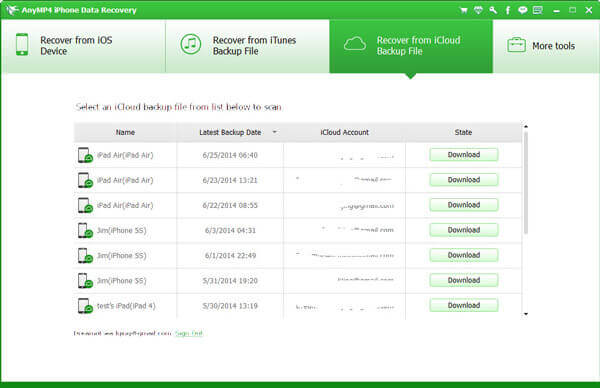The image size is (600, 388).
Task: Download the backup dated 6/22/2014 08:55
Action: 464,205
